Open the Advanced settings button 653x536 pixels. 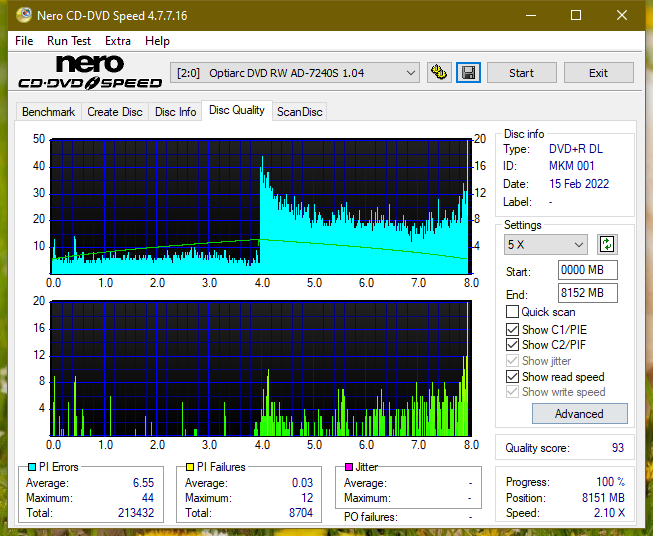pyautogui.click(x=579, y=414)
